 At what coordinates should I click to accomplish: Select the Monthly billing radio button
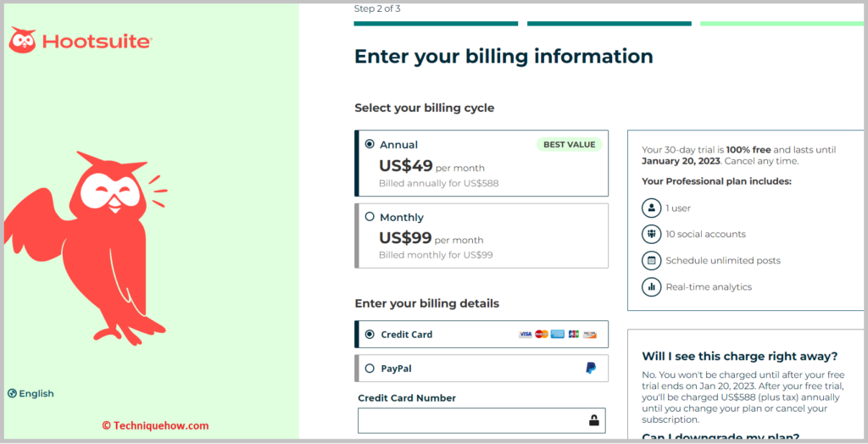click(x=370, y=217)
